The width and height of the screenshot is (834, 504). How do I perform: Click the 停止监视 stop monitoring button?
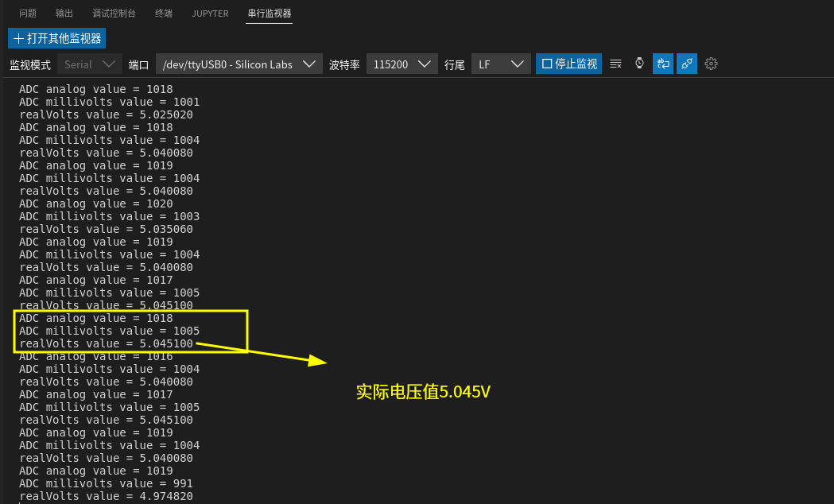coord(570,64)
